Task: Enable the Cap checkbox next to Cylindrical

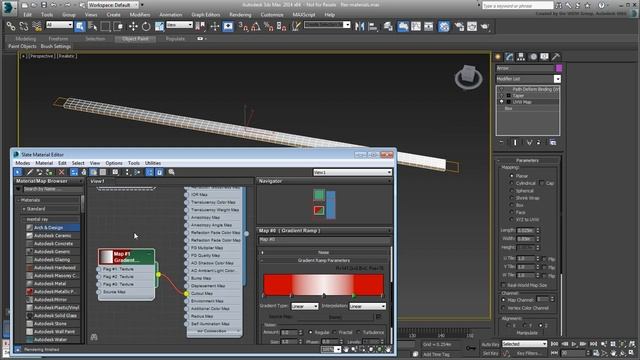Action: click(542, 183)
